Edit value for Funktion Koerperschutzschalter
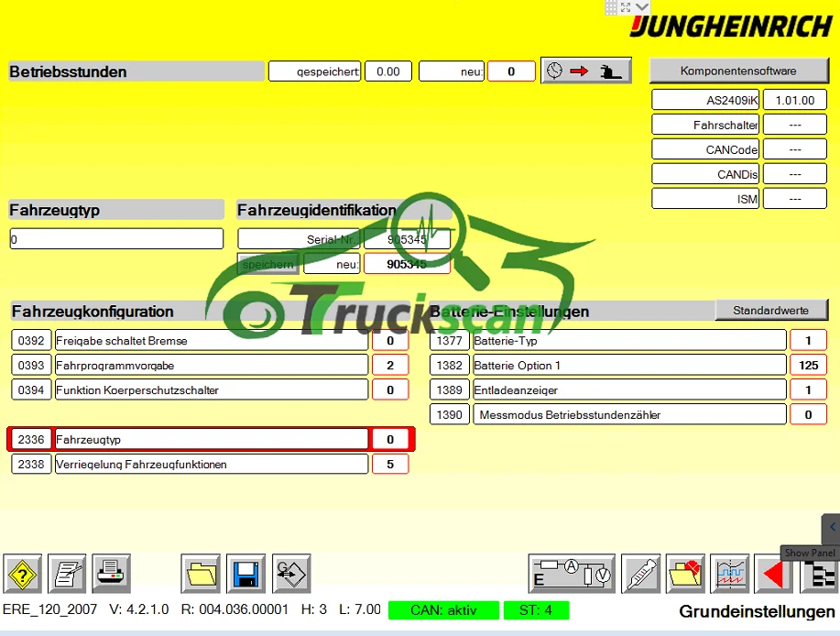This screenshot has width=840, height=636. point(390,390)
